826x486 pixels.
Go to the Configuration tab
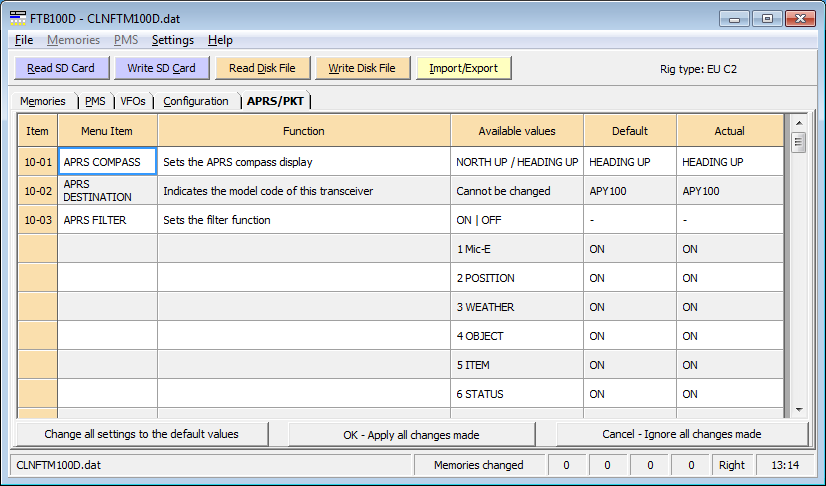pos(196,101)
